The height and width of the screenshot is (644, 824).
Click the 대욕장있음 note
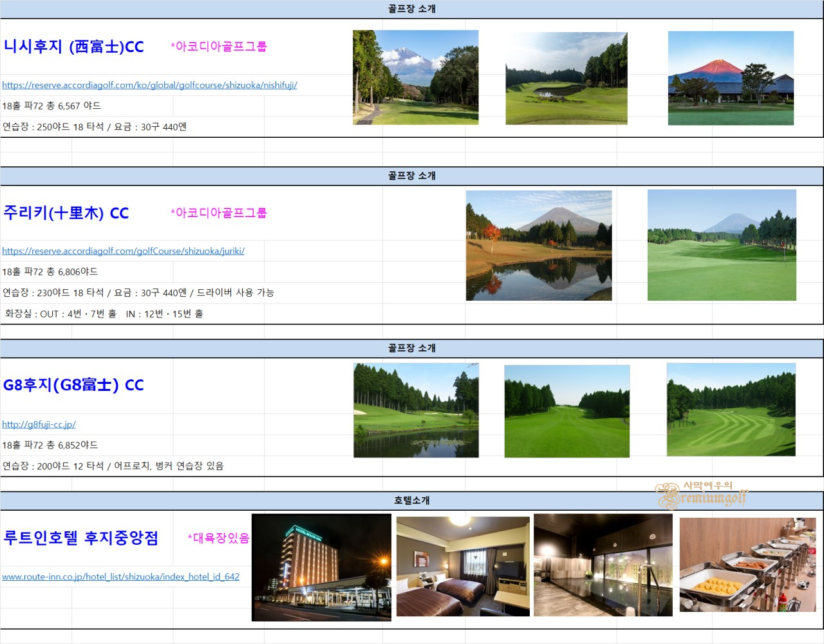coord(219,538)
